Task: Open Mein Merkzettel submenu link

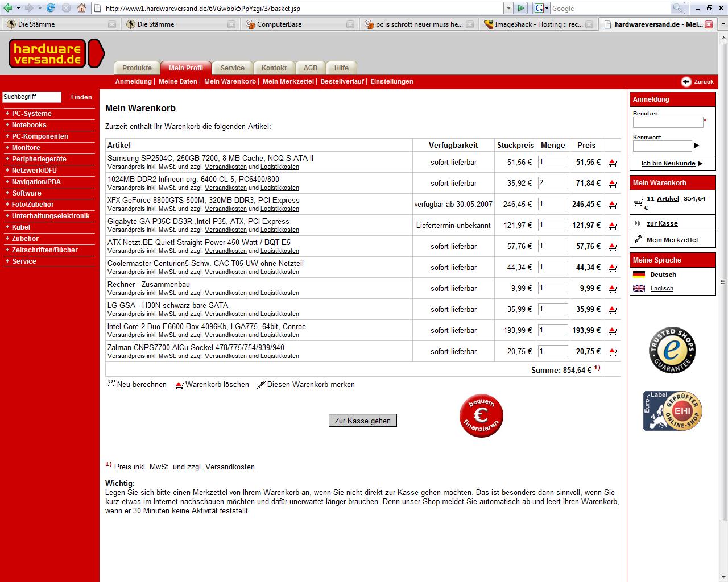Action: click(288, 81)
